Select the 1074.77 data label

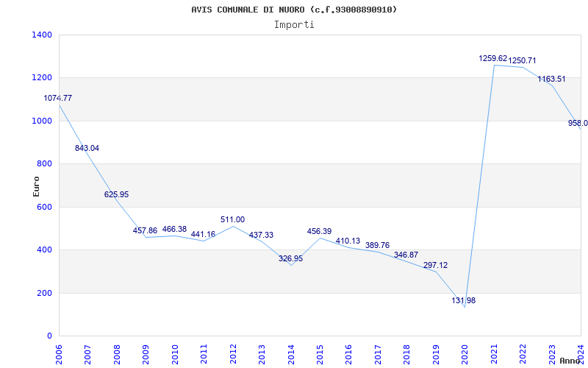[58, 98]
